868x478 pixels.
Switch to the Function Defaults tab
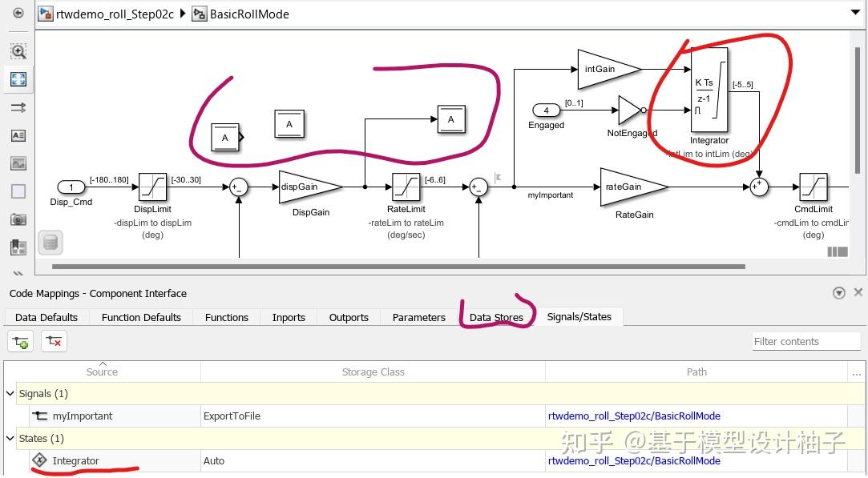point(141,317)
